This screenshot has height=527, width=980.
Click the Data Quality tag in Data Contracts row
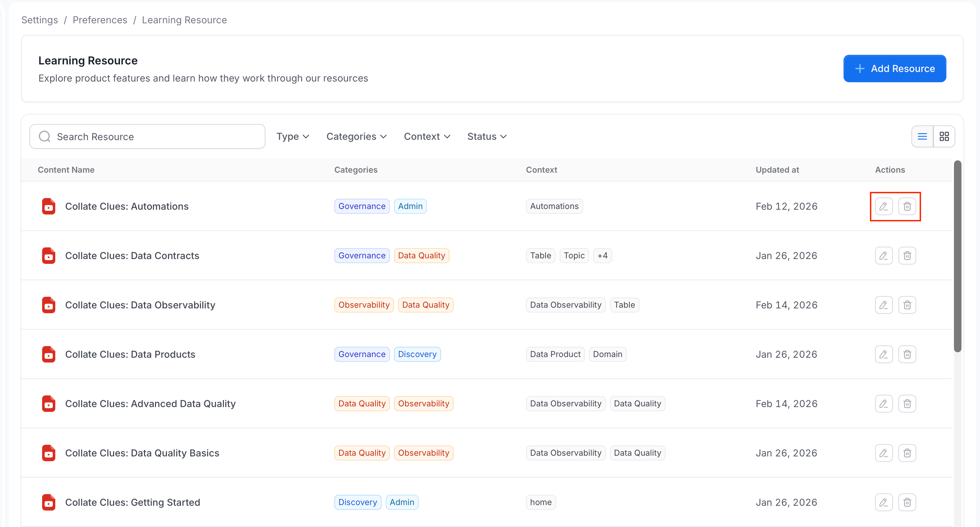click(x=421, y=256)
